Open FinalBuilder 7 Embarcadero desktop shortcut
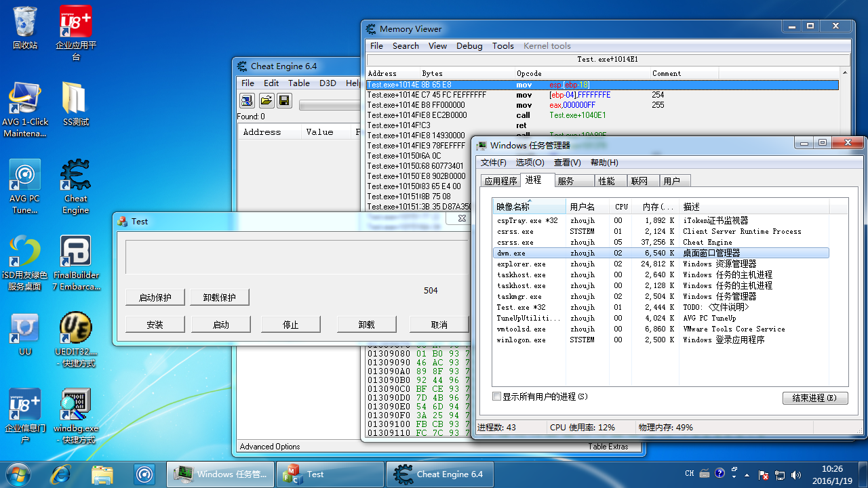 76,263
